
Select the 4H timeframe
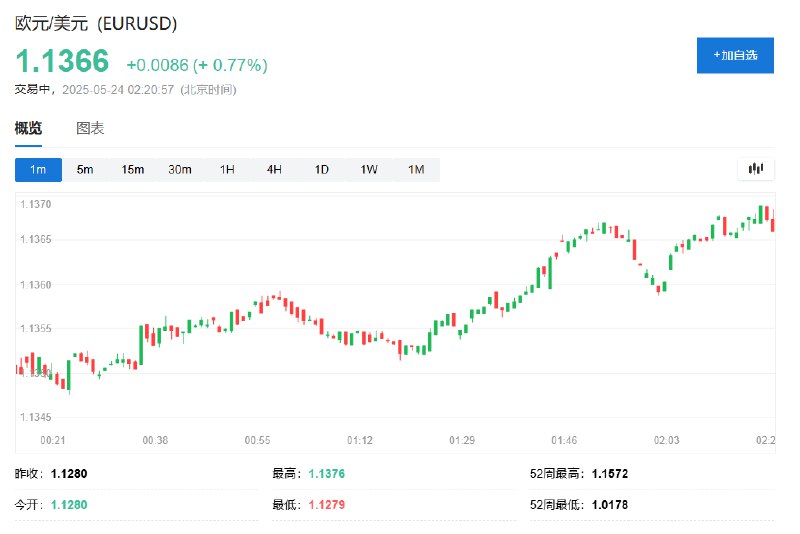(274, 169)
